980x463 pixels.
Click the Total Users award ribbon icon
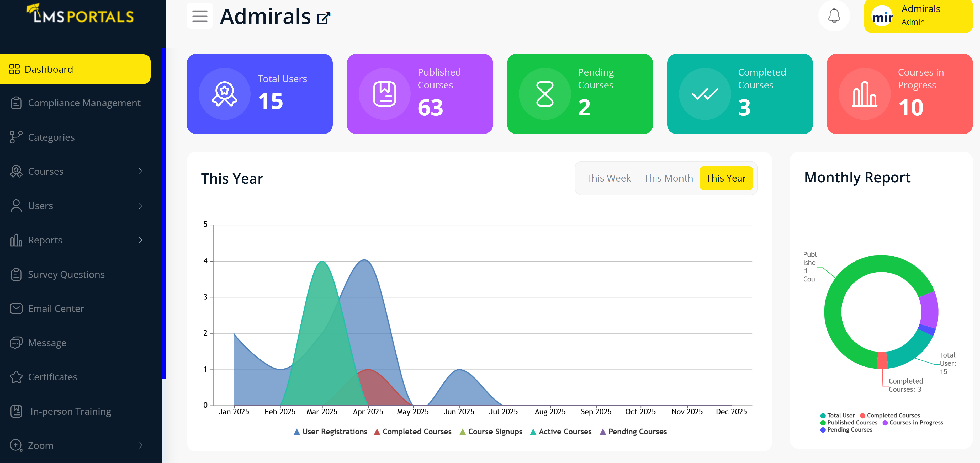(224, 94)
